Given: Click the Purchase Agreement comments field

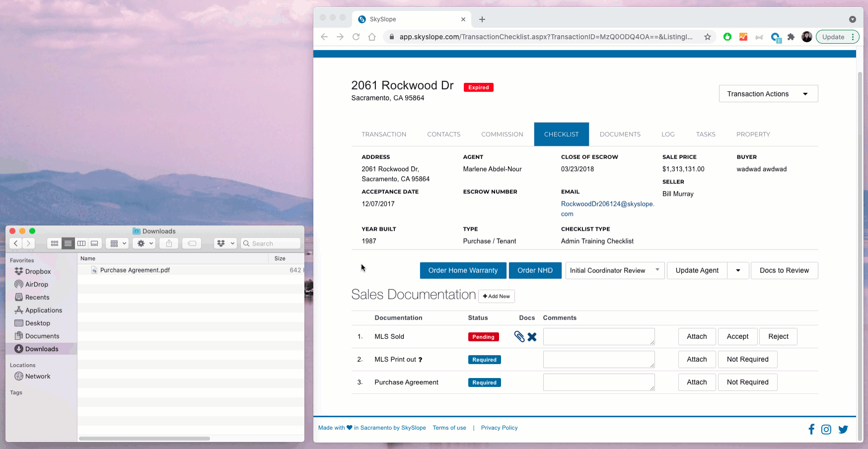Looking at the screenshot, I should point(599,382).
